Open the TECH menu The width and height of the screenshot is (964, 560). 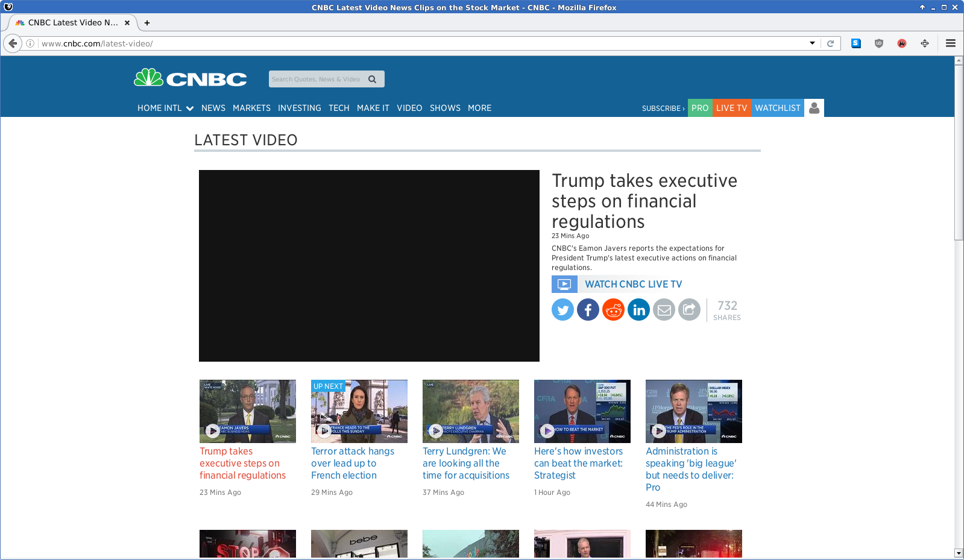click(339, 108)
